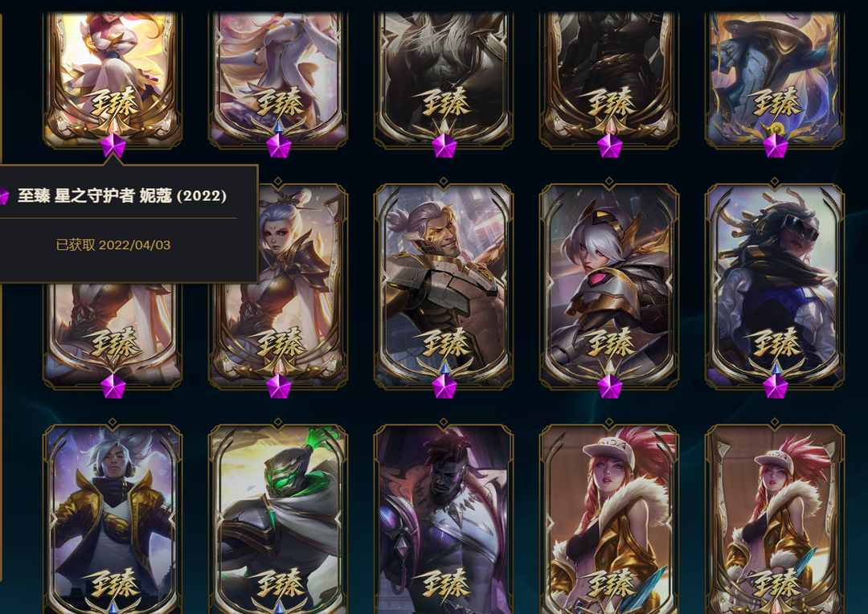This screenshot has height=614, width=868.
Task: Select gem under top-row pale long-haired card
Action: tap(278, 145)
